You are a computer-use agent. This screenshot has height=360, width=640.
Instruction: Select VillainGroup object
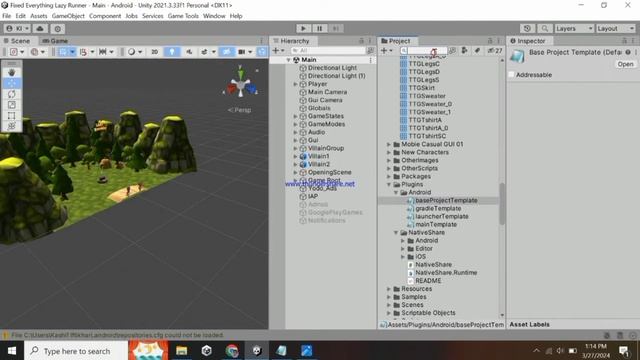[326, 149]
